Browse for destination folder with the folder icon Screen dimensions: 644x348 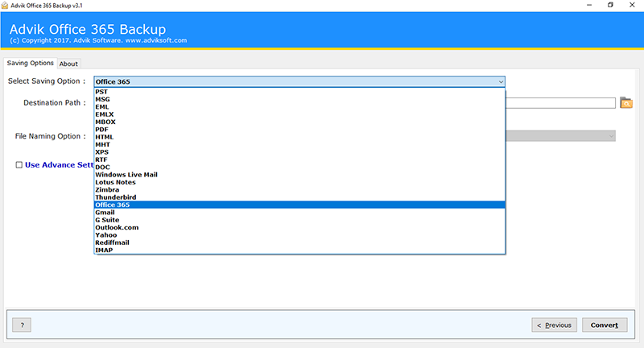626,103
